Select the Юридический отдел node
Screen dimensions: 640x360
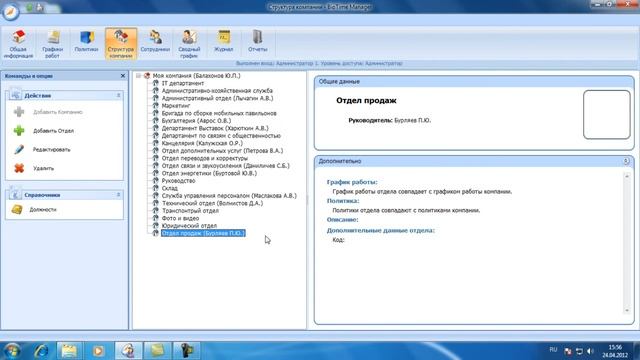(189, 225)
